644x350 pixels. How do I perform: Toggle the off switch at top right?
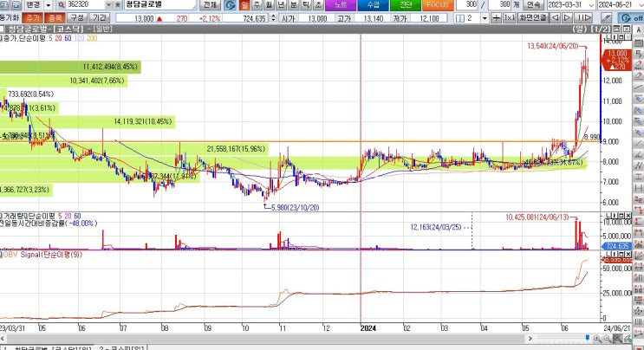point(631,18)
